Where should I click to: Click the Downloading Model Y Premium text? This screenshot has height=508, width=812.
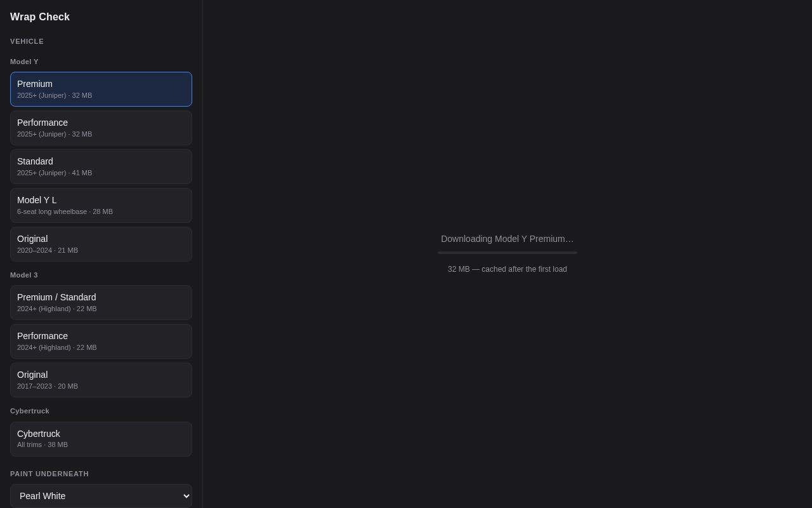pos(507,239)
